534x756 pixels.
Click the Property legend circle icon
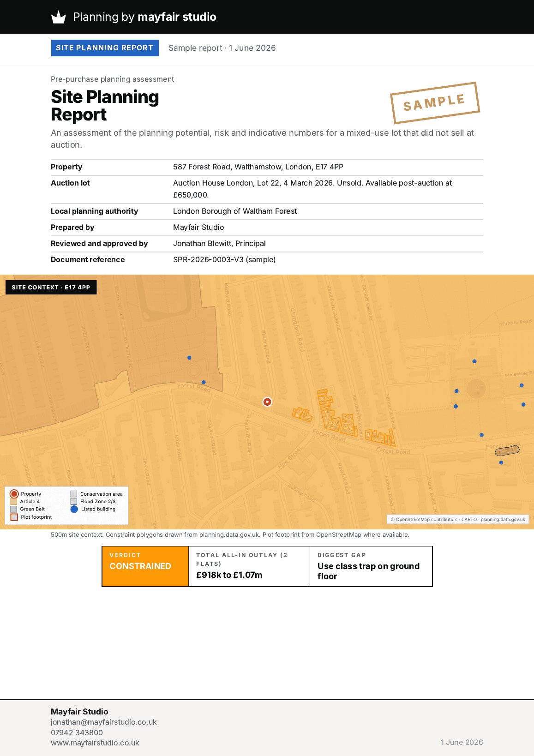pyautogui.click(x=14, y=494)
